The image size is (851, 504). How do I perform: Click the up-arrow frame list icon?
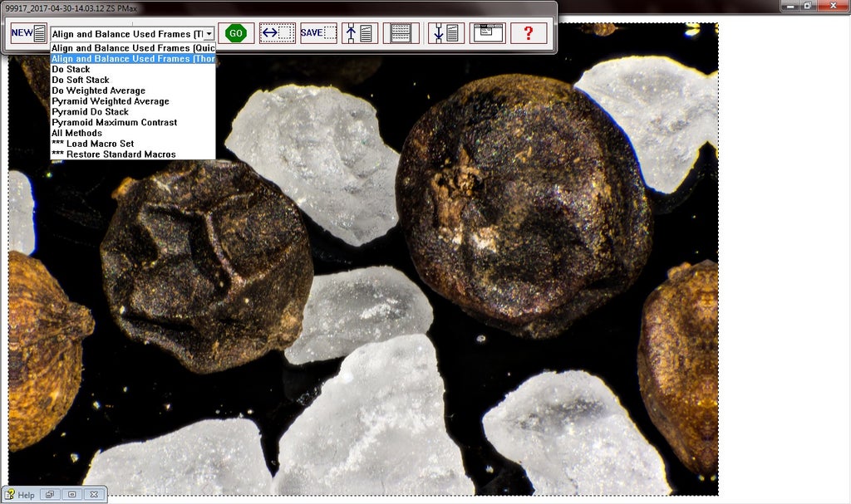tap(359, 33)
